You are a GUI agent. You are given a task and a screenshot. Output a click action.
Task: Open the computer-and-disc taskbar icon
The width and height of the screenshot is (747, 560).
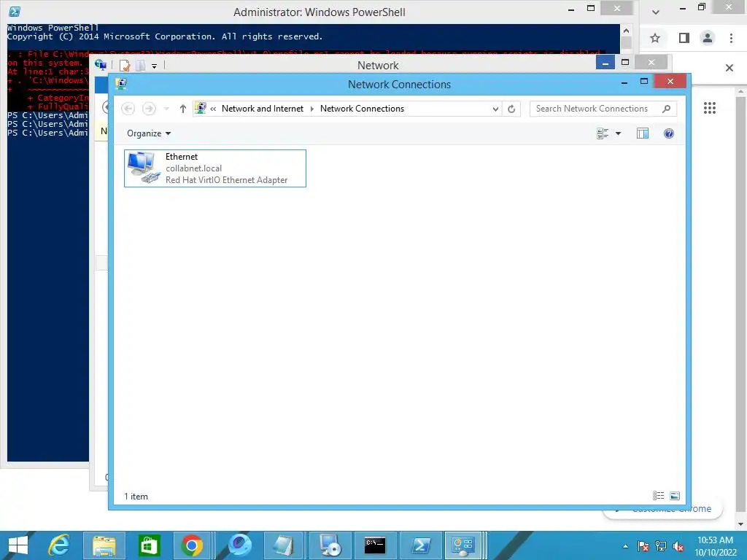click(330, 545)
